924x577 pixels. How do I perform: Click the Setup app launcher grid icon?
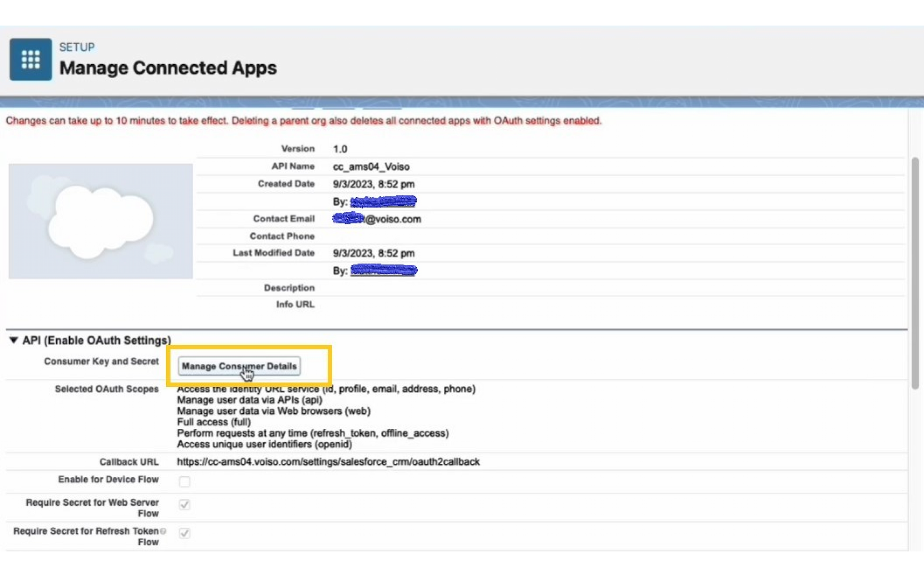pyautogui.click(x=31, y=59)
